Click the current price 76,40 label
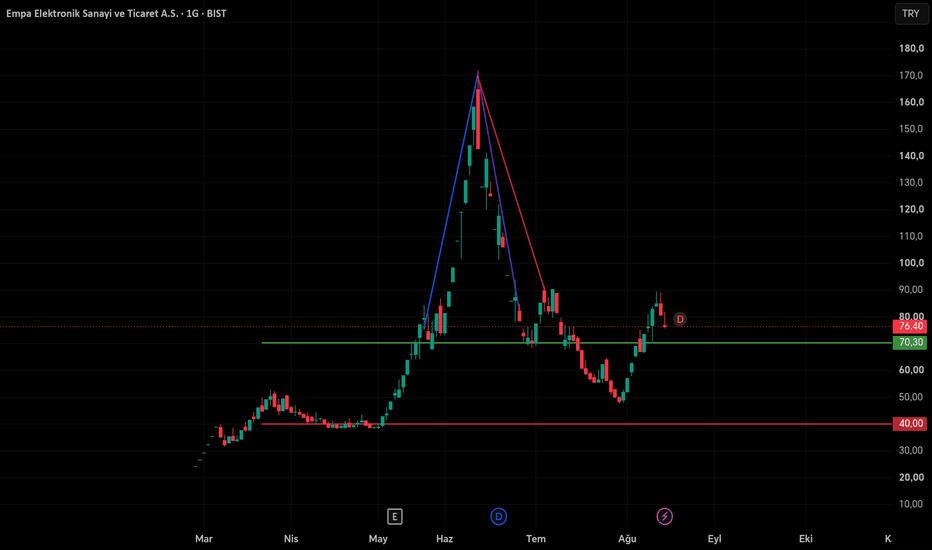The height and width of the screenshot is (550, 932). (x=910, y=326)
